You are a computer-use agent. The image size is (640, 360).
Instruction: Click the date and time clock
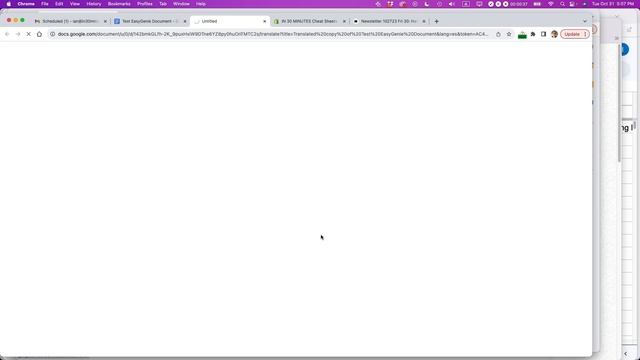[613, 4]
